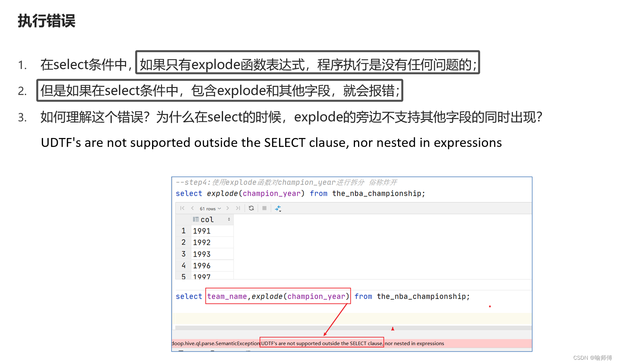This screenshot has width=618, height=364.
Task: Open the 61 rows page size dropdown
Action: pos(210,209)
